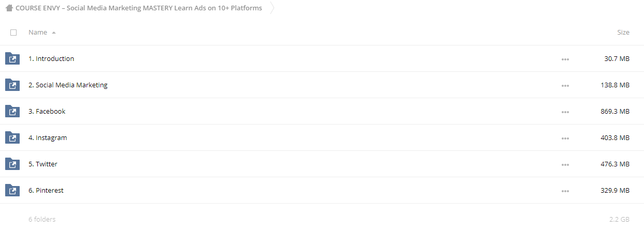Click the breadcrumb chevron after the course title
Screen dimensions: 644x247
click(x=272, y=8)
